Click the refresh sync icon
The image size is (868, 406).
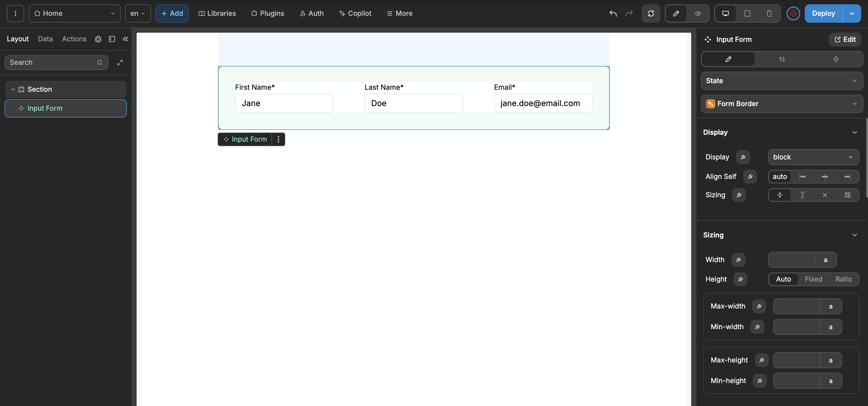point(651,13)
